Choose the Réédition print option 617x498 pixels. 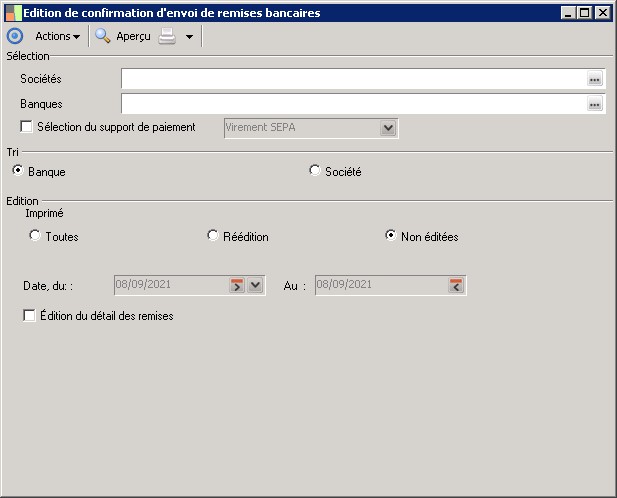click(x=213, y=236)
